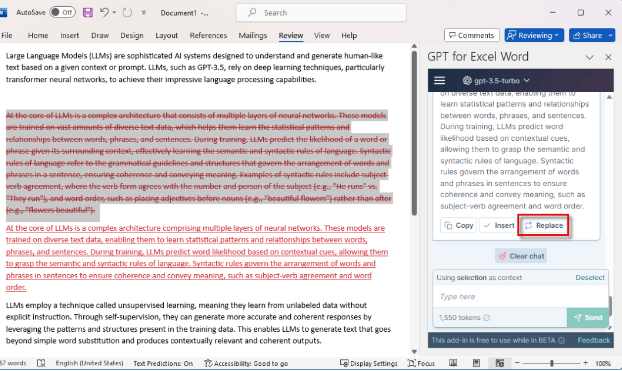Click Deselect to stop using selection context
This screenshot has height=371, width=622.
590,277
